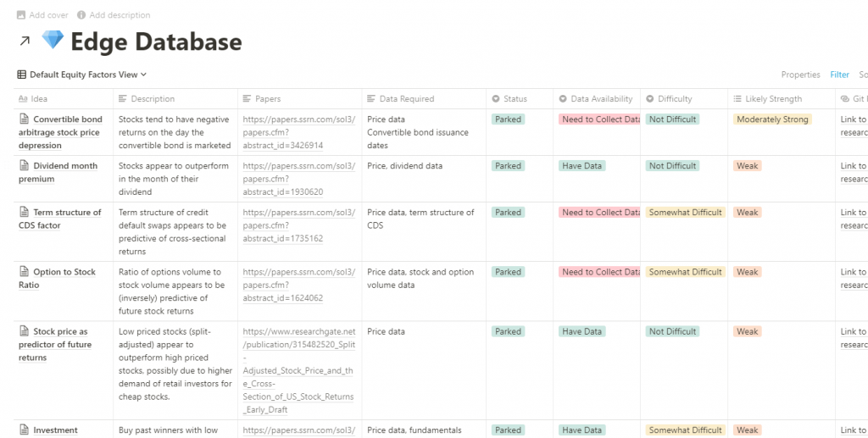
Task: Click the Add cover image icon
Action: tap(21, 15)
